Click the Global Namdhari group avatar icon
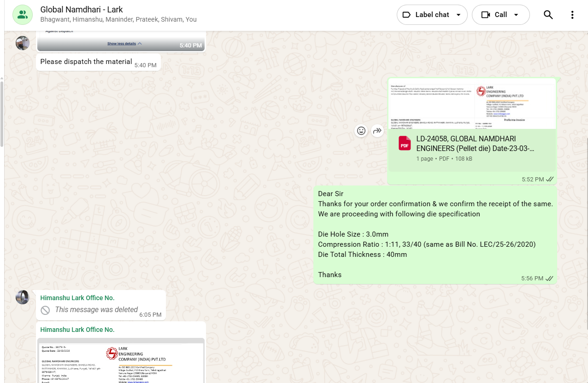The image size is (588, 383). pos(23,15)
